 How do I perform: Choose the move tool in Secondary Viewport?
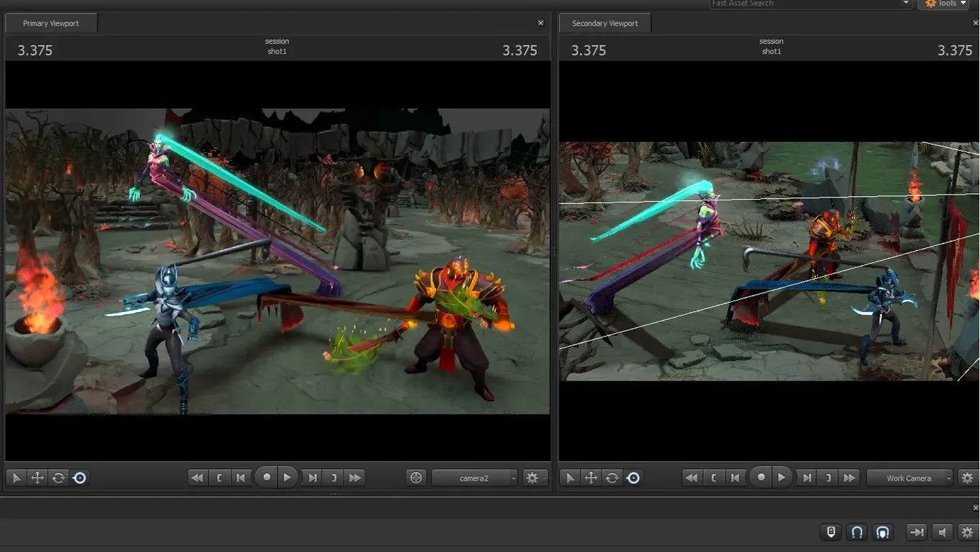tap(591, 478)
